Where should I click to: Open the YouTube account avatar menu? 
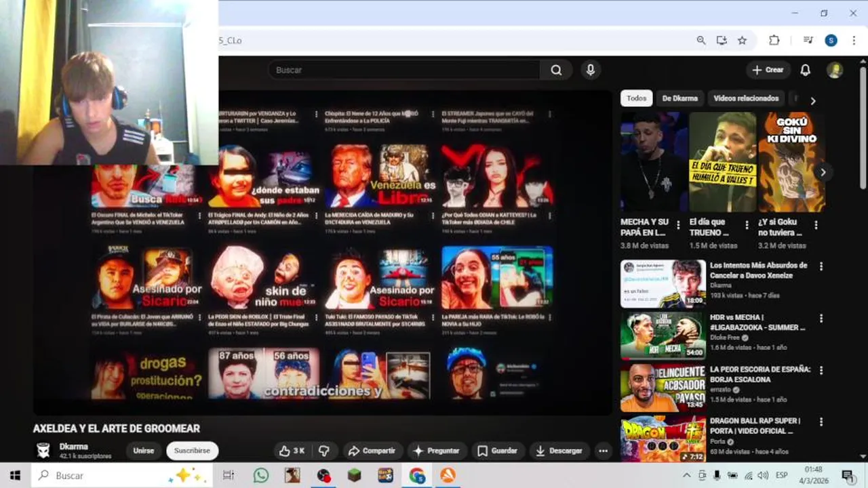coord(835,70)
